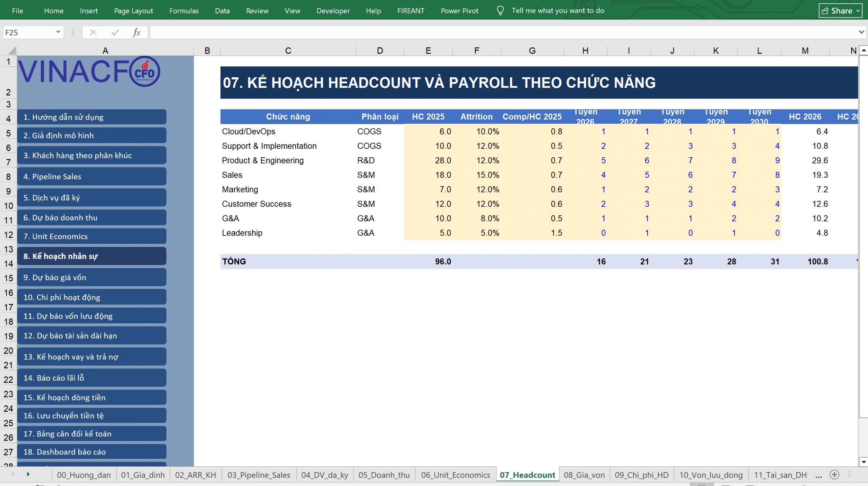Open the Insert ribbon tab
Image resolution: width=868 pixels, height=486 pixels.
click(89, 11)
